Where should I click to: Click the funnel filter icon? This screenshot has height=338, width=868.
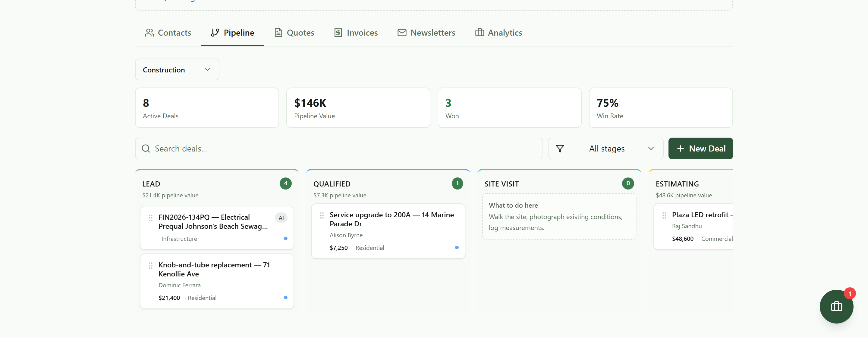pyautogui.click(x=560, y=148)
